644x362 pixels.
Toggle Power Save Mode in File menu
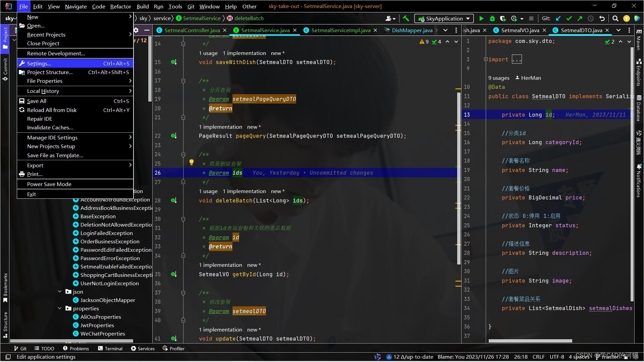point(49,184)
